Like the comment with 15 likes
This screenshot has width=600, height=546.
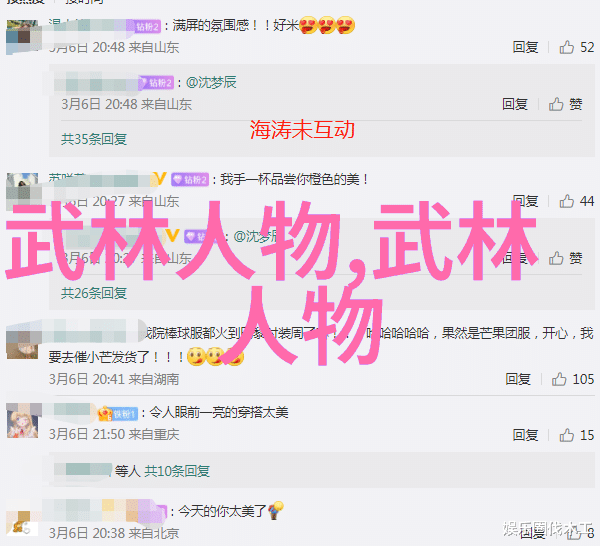tap(567, 435)
